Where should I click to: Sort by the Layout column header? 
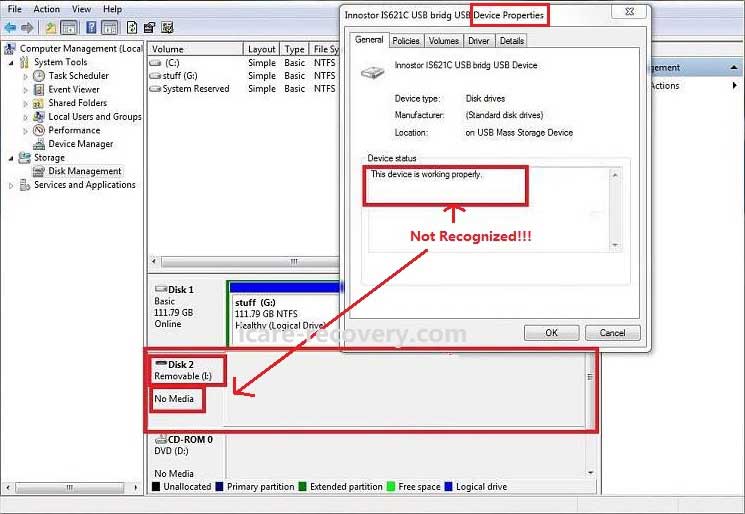pos(261,49)
